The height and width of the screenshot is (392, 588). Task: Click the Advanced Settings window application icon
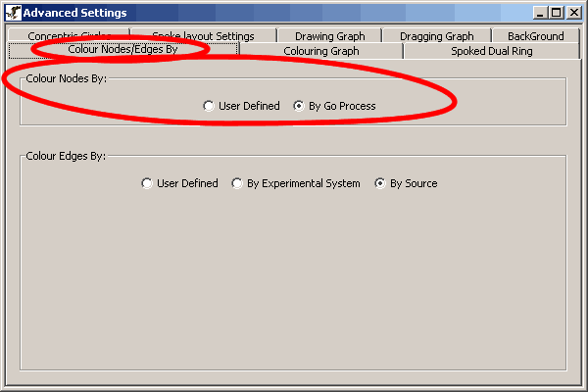click(13, 13)
